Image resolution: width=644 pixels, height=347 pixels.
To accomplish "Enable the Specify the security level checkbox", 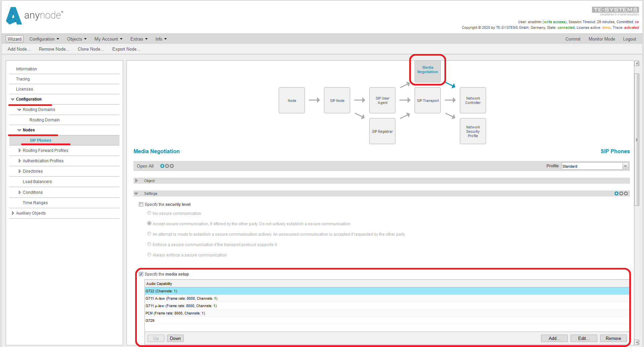I will coord(141,205).
